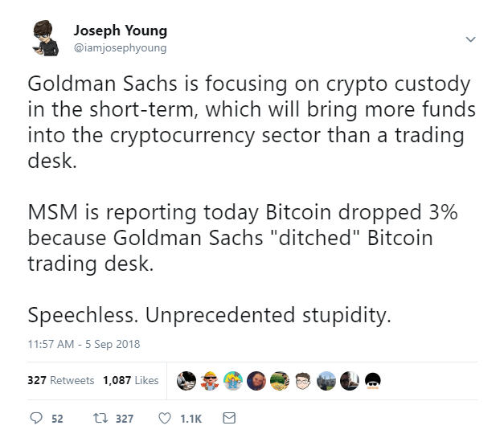504x442 pixels.
Task: Retweet this Goldman Sachs tweet
Action: (102, 418)
